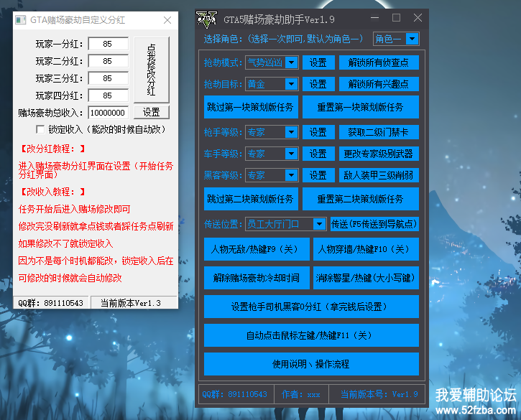Click 设置枪手司机黑客0分红 button

pyautogui.click(x=311, y=307)
